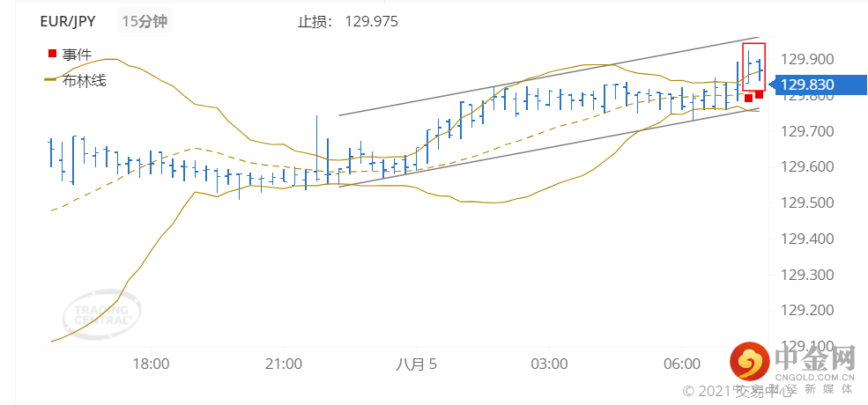Click the 布林线 legend line marker
Viewport: 868px width, 405px height.
tap(52, 80)
